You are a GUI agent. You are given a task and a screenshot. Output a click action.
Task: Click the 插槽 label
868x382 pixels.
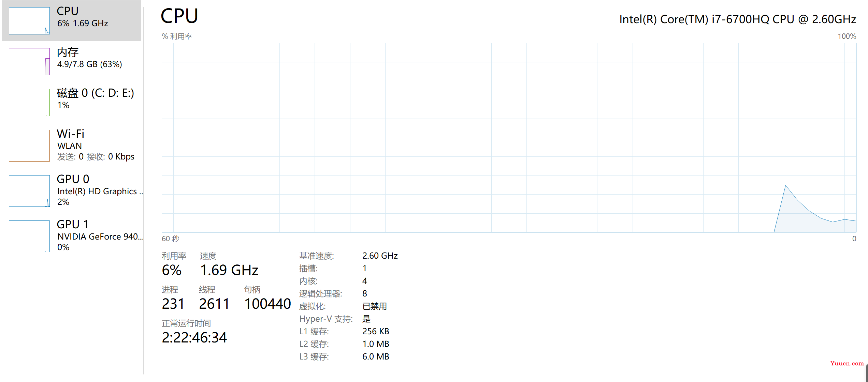pos(308,269)
